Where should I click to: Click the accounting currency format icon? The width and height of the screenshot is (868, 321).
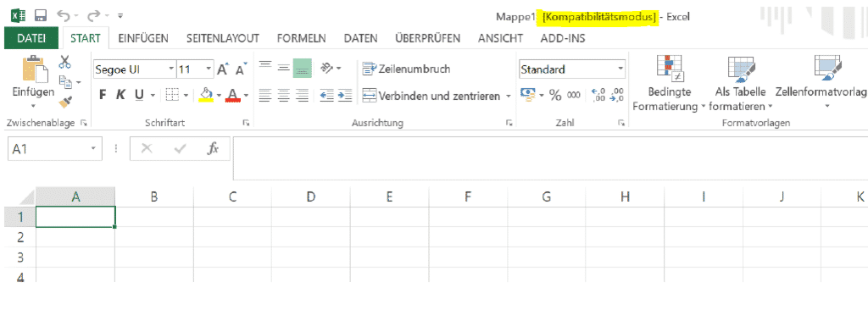(529, 96)
